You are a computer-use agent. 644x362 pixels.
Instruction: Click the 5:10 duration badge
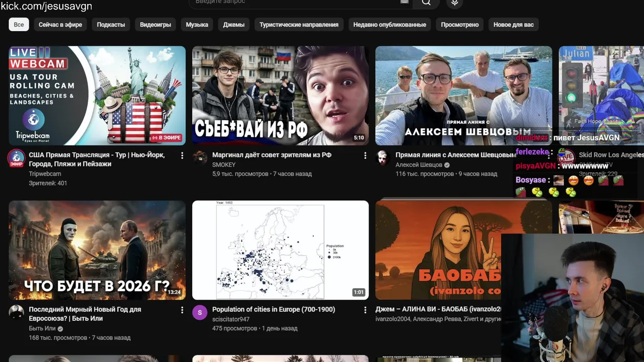[x=359, y=138]
